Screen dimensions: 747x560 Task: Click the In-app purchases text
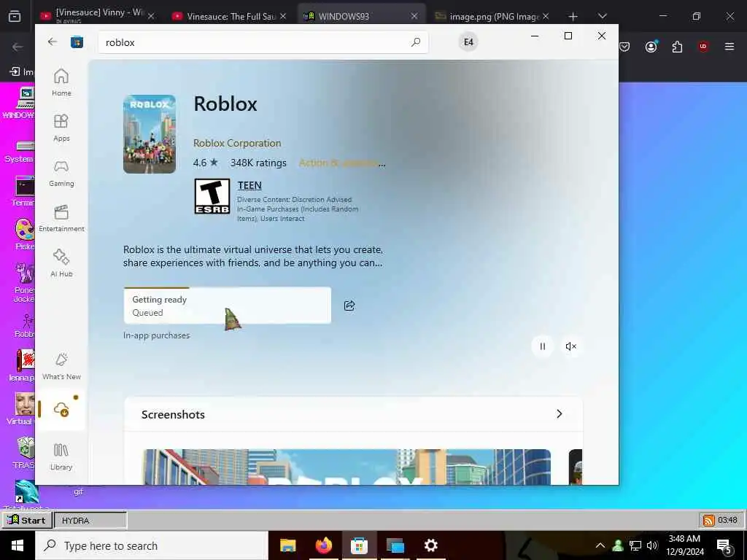156,335
